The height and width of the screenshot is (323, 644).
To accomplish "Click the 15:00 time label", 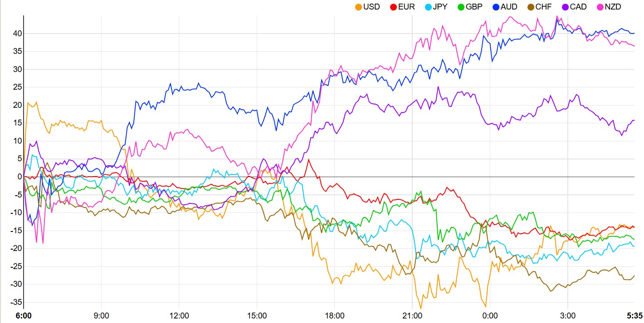I will 257,316.
